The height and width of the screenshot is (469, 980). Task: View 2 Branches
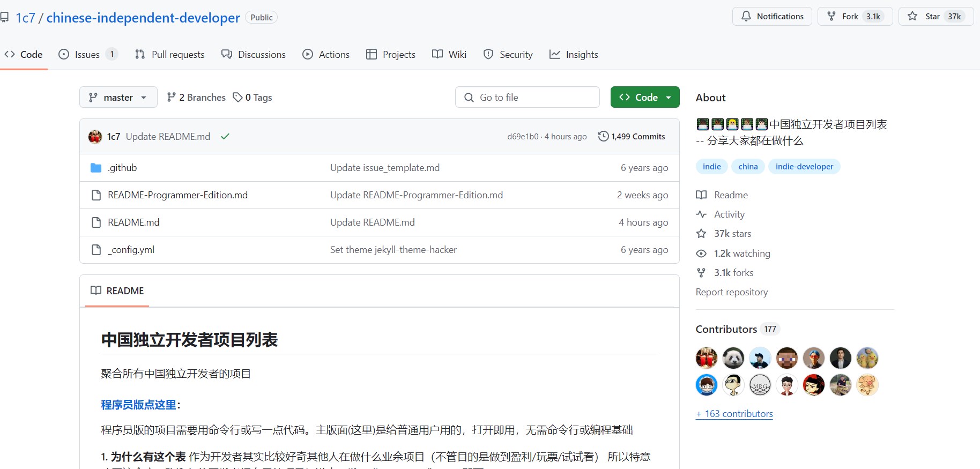[196, 97]
